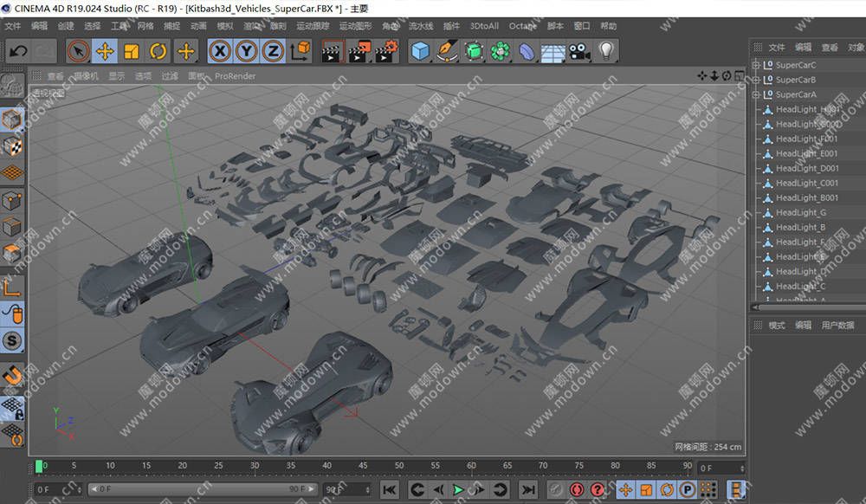The height and width of the screenshot is (504, 866).
Task: Expand the SuperCarA object tree
Action: [x=756, y=94]
